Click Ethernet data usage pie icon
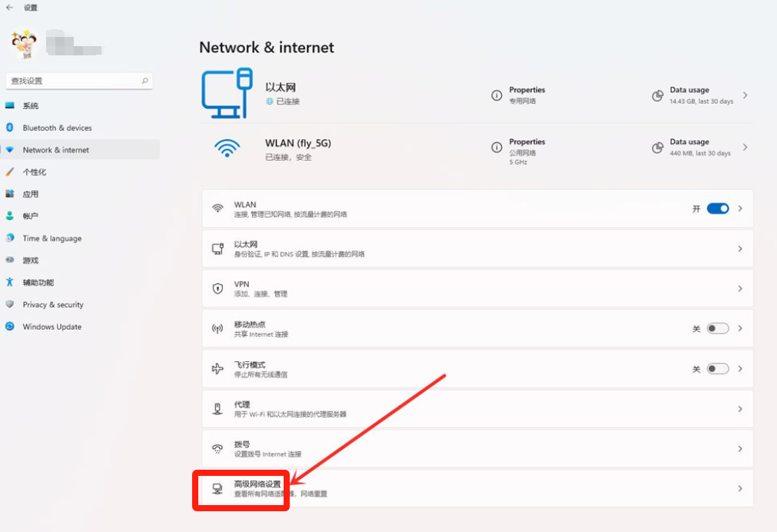The image size is (777, 532). coord(658,95)
